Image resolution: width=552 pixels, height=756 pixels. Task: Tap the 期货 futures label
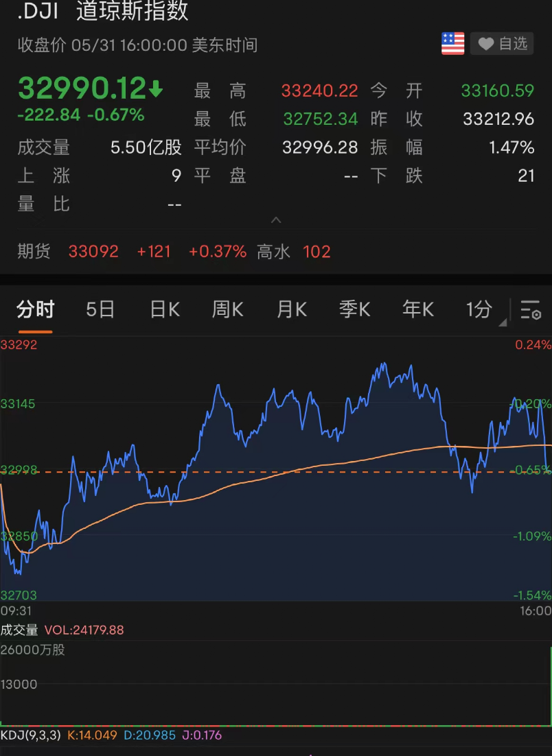click(x=34, y=252)
